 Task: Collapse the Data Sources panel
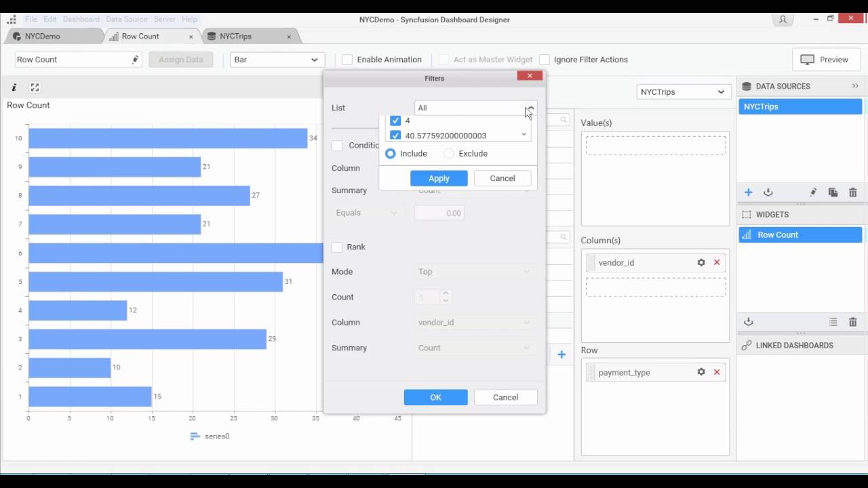[x=855, y=86]
